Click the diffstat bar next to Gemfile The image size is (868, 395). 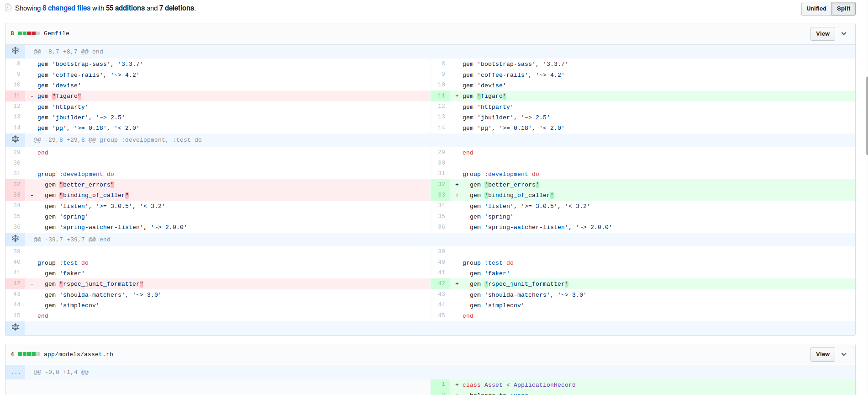tap(29, 33)
